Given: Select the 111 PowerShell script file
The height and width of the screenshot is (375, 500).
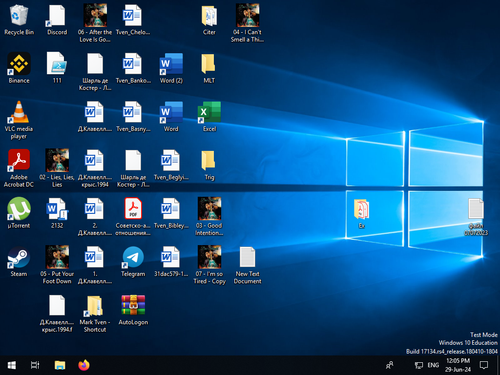Looking at the screenshot, I should pos(57,64).
